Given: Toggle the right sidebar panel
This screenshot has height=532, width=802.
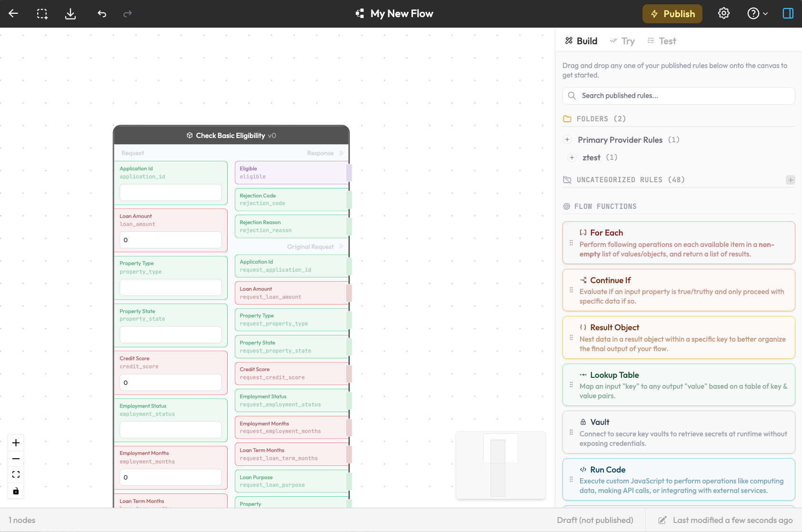Looking at the screenshot, I should pyautogui.click(x=788, y=14).
